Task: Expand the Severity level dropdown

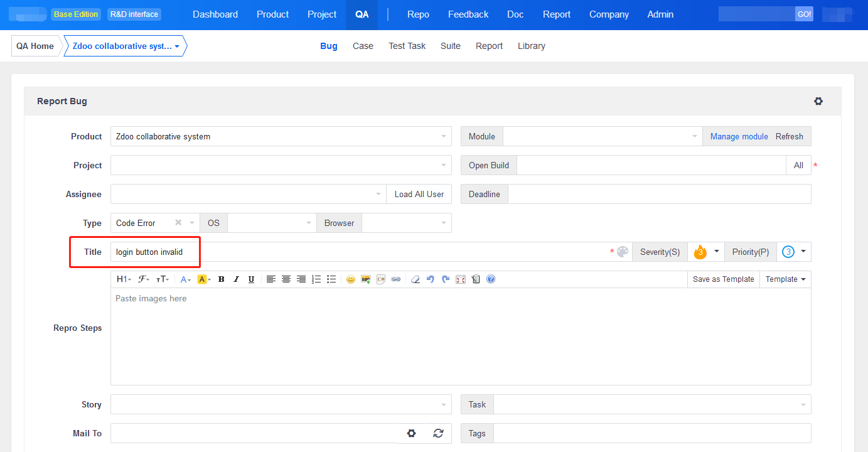Action: pos(707,252)
